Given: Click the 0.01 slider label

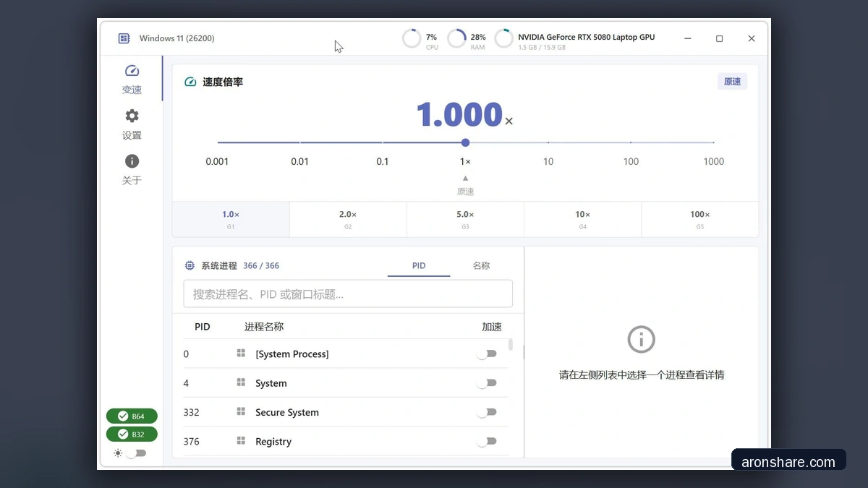Looking at the screenshot, I should pyautogui.click(x=299, y=161).
